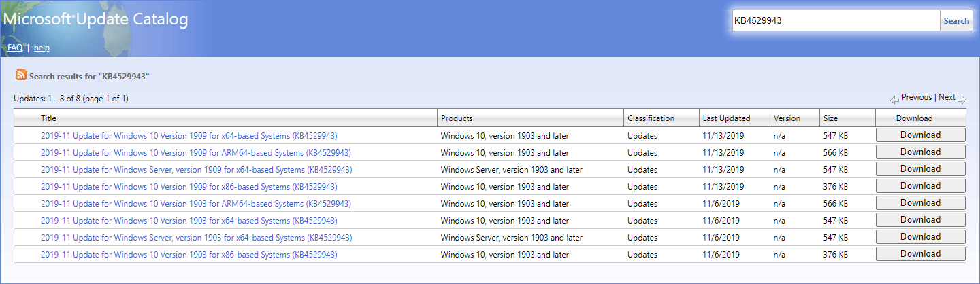Sort results by Products column header
The image size is (980, 284).
tap(457, 118)
